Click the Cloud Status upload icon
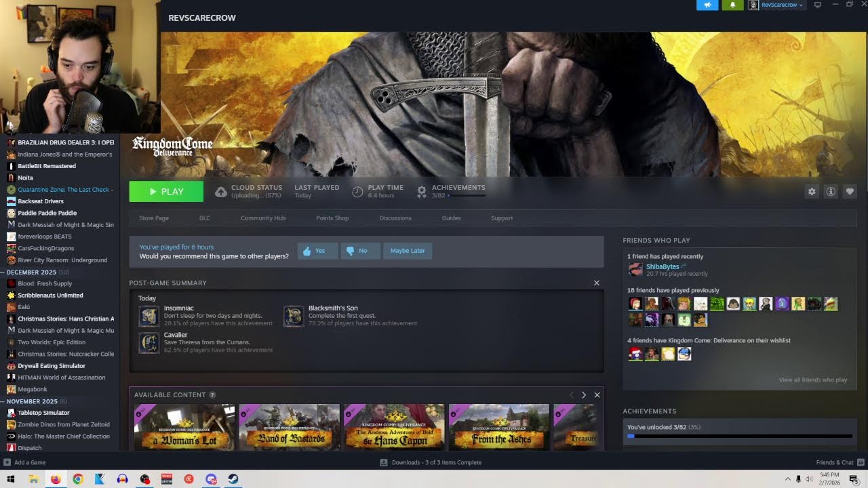The image size is (868, 488). click(221, 192)
